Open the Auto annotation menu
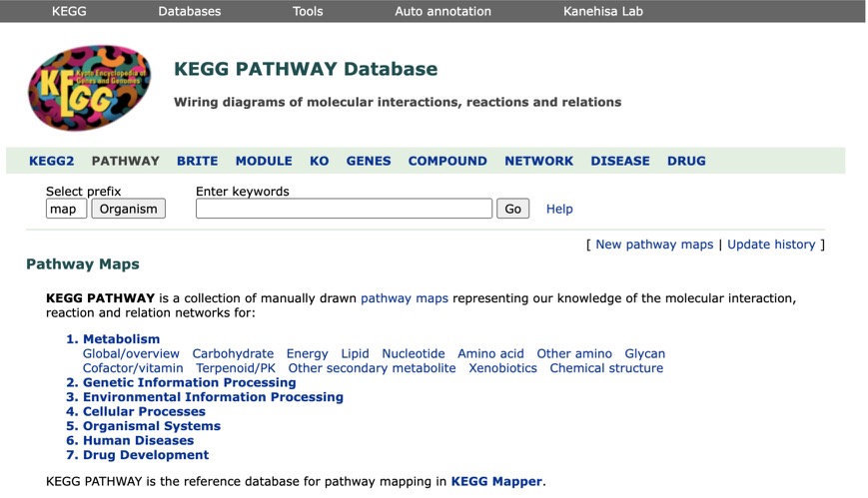868x498 pixels. pos(442,11)
